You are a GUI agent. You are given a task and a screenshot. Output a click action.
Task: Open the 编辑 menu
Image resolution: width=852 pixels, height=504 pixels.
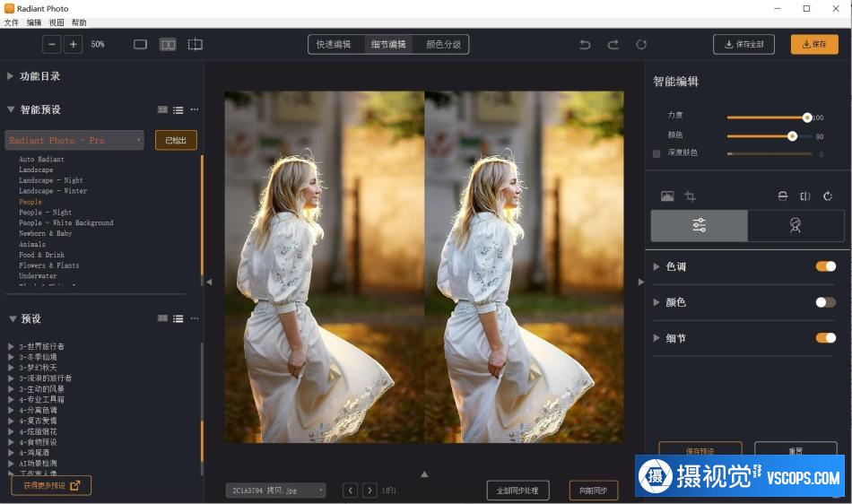pos(34,22)
